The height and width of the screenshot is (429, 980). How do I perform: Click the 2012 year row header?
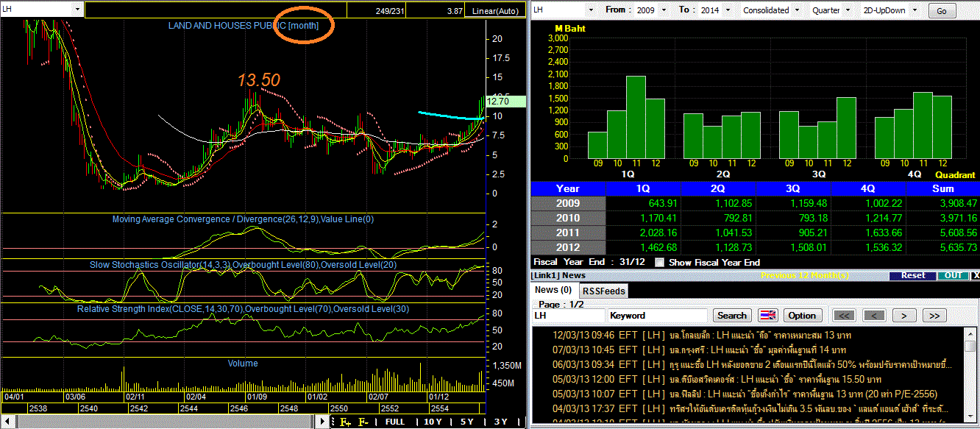click(x=568, y=247)
